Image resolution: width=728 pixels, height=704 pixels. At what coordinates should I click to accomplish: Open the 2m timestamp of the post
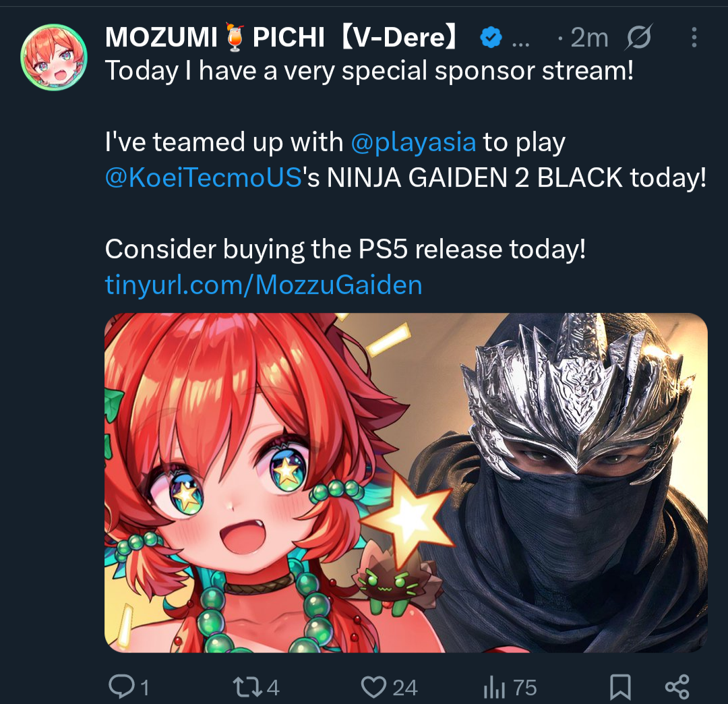589,37
